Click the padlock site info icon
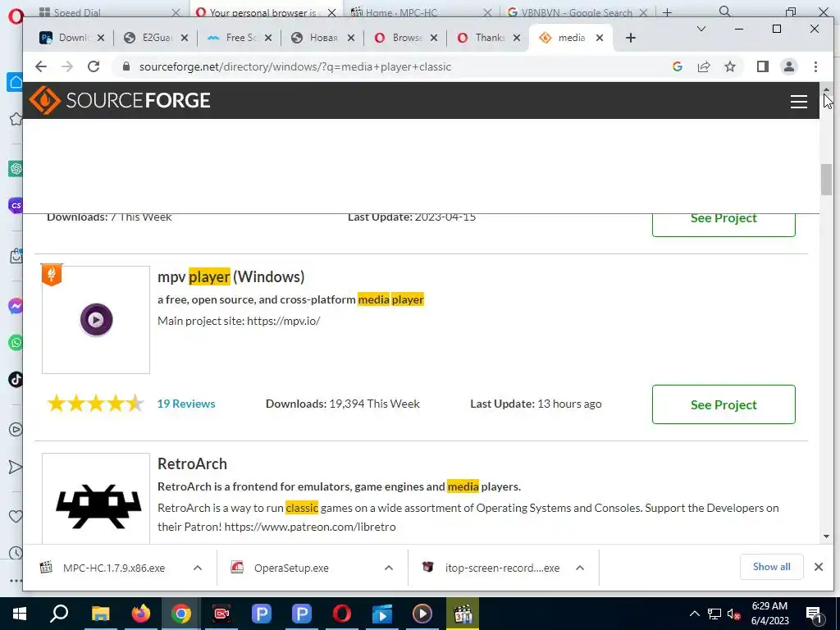This screenshot has height=630, width=840. tap(126, 66)
